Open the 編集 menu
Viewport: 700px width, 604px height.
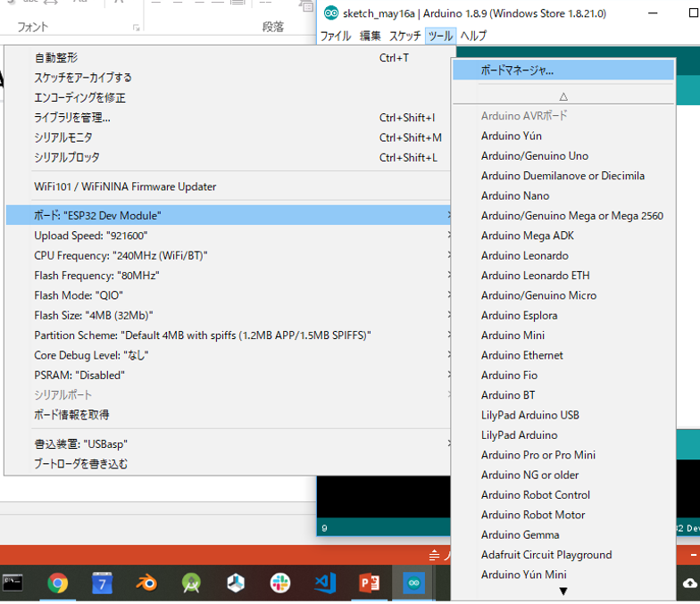pos(370,36)
